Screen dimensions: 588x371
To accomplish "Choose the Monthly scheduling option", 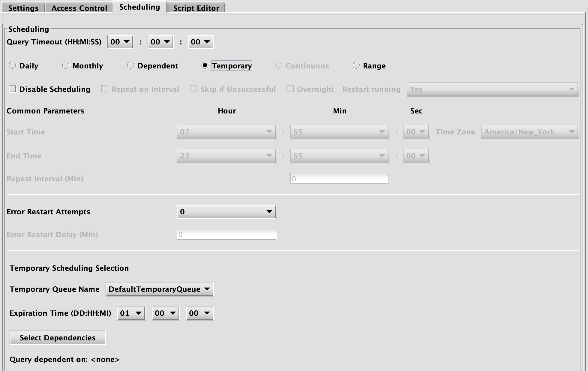I will (x=66, y=65).
